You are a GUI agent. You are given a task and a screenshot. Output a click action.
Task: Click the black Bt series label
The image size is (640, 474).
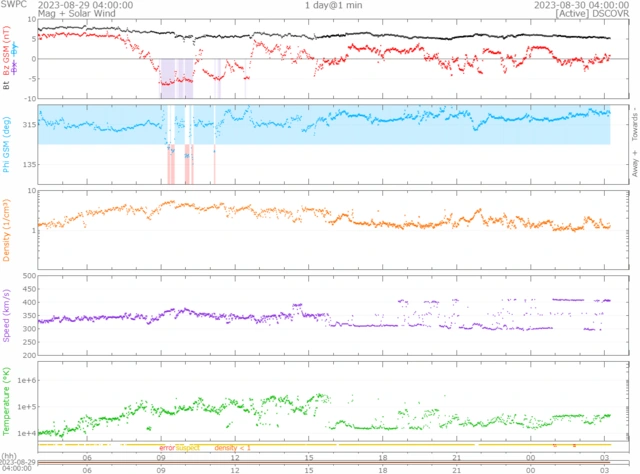point(7,87)
